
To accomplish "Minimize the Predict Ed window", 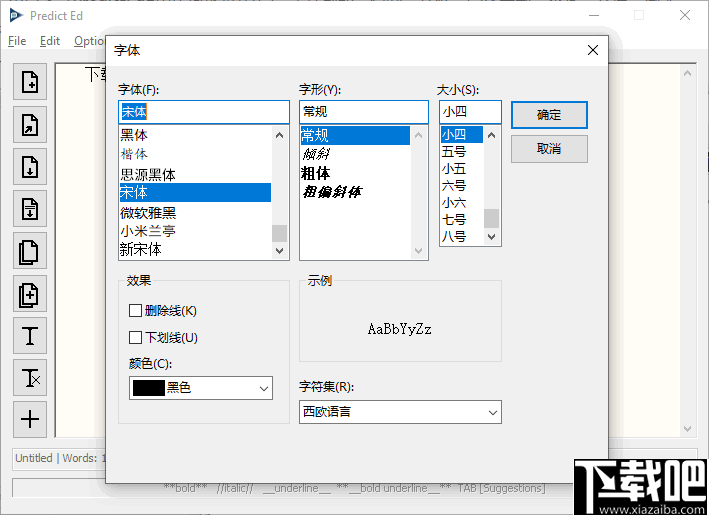I will pos(594,15).
